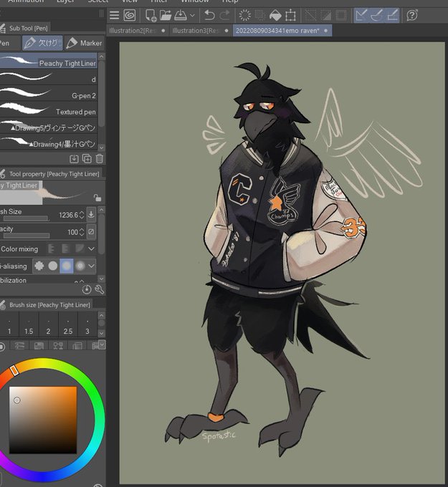Expand the color palette tabs dropdown
Image resolution: width=448 pixels, height=487 pixels.
coord(102,344)
